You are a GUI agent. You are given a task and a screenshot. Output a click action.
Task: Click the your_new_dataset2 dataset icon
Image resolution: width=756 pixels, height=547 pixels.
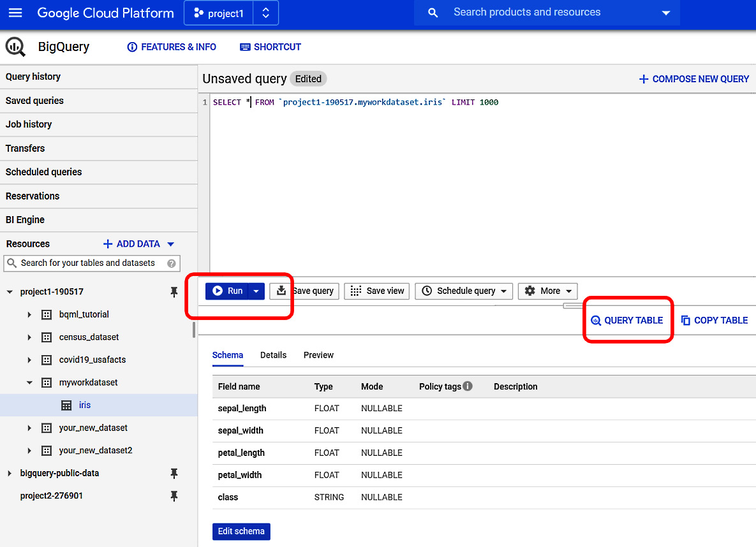click(47, 451)
